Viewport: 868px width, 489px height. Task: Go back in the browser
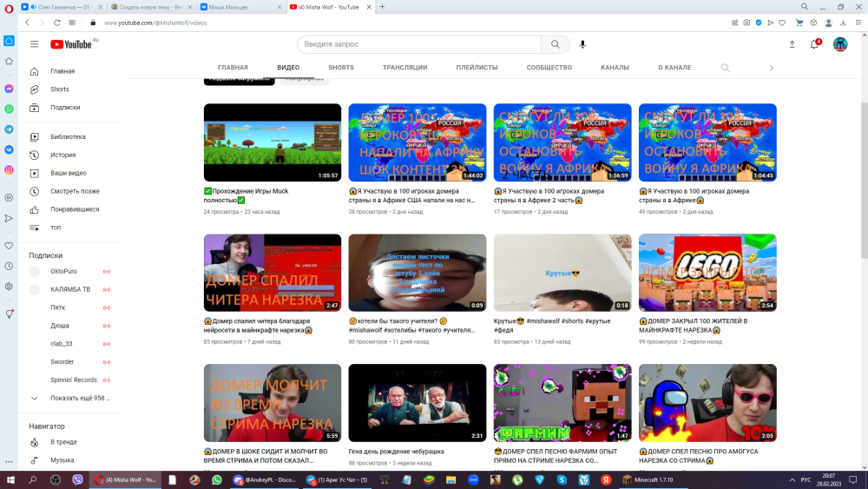pos(27,23)
